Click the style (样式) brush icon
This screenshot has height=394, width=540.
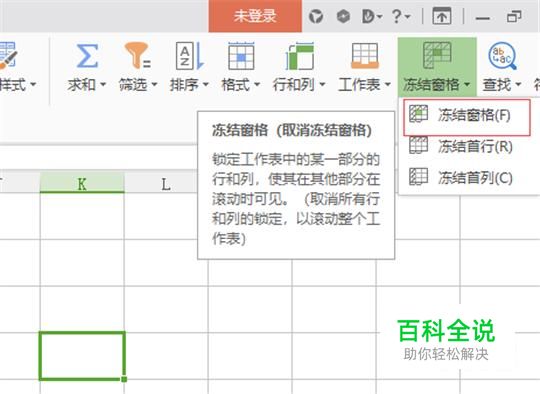tap(8, 55)
